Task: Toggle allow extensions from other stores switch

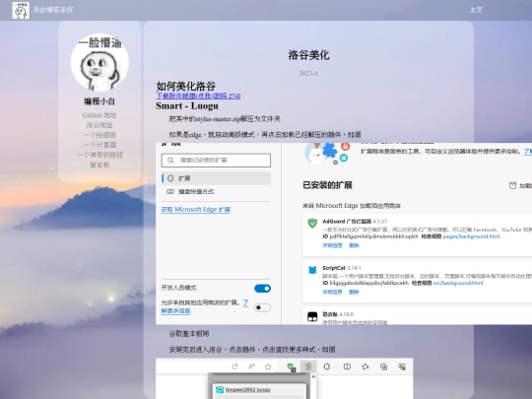Action: pos(262,307)
